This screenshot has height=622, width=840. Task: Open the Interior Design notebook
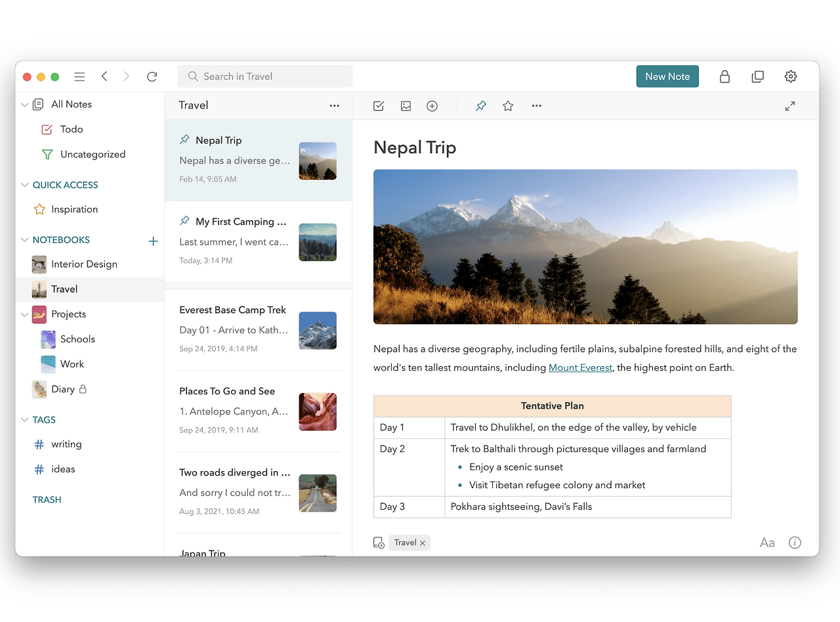pyautogui.click(x=90, y=264)
